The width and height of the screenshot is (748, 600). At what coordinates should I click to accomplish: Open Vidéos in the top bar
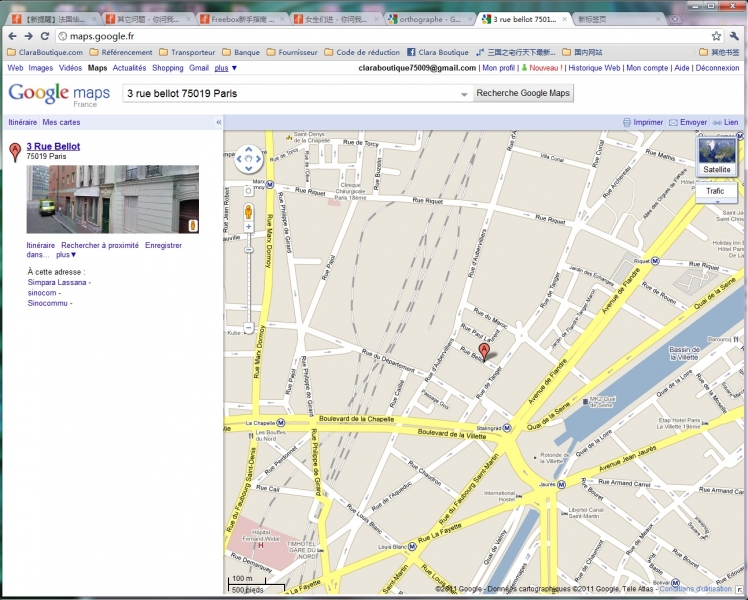coord(70,68)
